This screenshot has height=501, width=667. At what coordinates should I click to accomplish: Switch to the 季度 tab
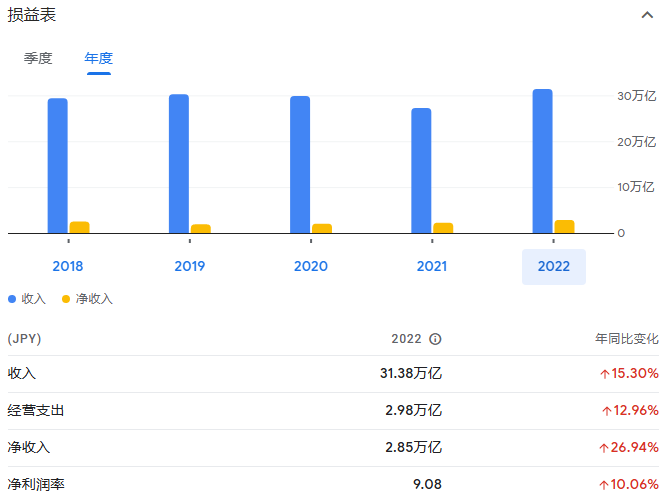pos(38,58)
